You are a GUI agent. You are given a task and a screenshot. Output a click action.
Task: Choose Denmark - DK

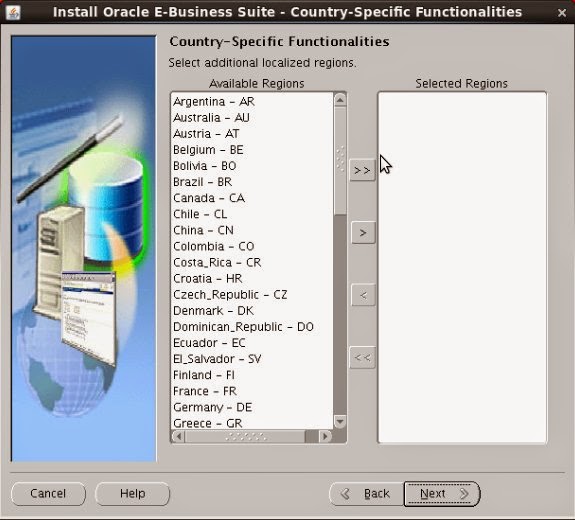coord(213,311)
